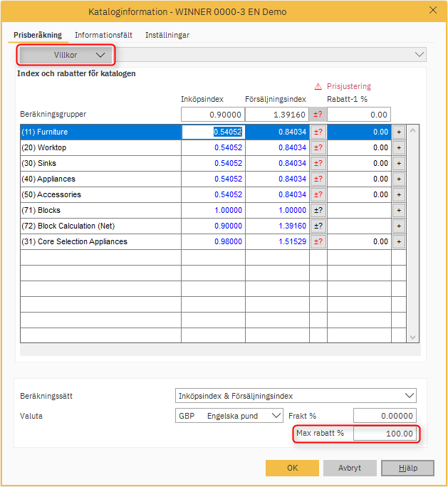Click the Avbryt button
This screenshot has width=448, height=487.
(x=350, y=468)
